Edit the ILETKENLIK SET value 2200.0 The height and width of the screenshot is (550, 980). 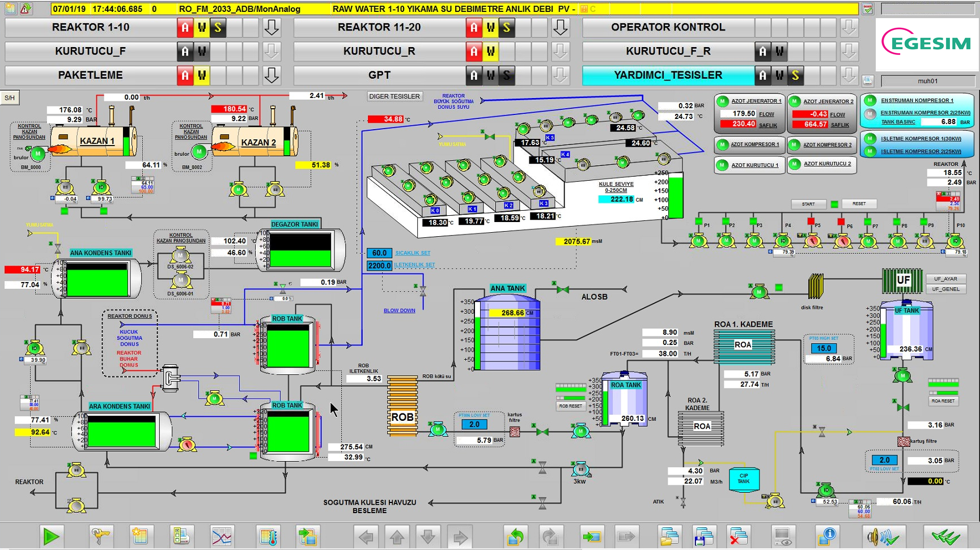pos(379,265)
